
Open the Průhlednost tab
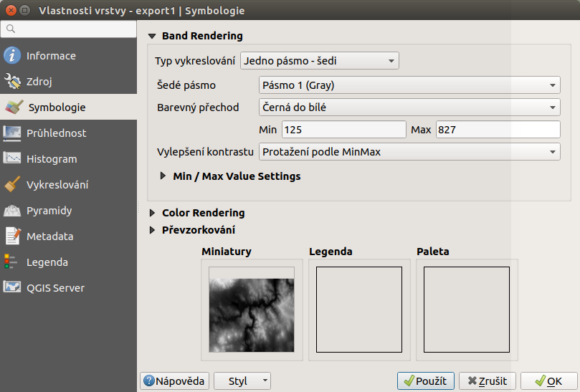tap(68, 133)
